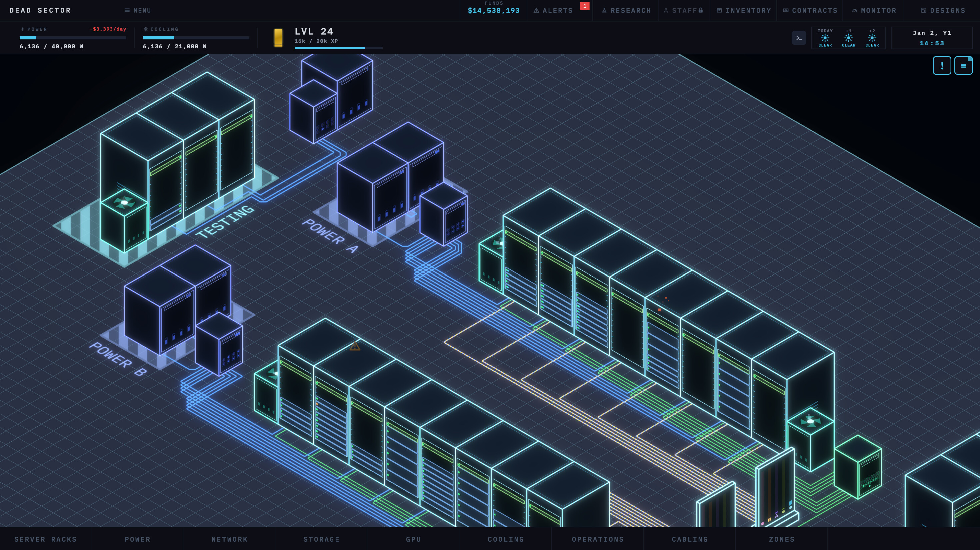Image resolution: width=980 pixels, height=550 pixels.
Task: Select the Zones build category
Action: tap(782, 539)
